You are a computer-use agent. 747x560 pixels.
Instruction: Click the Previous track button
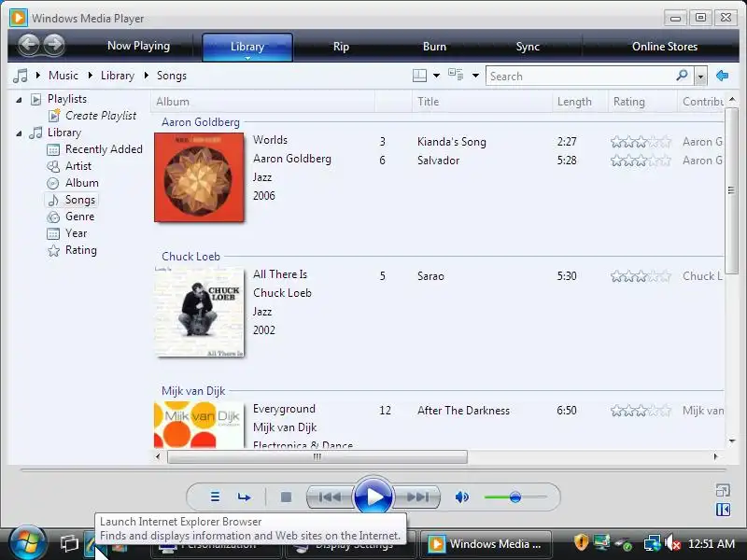(330, 497)
